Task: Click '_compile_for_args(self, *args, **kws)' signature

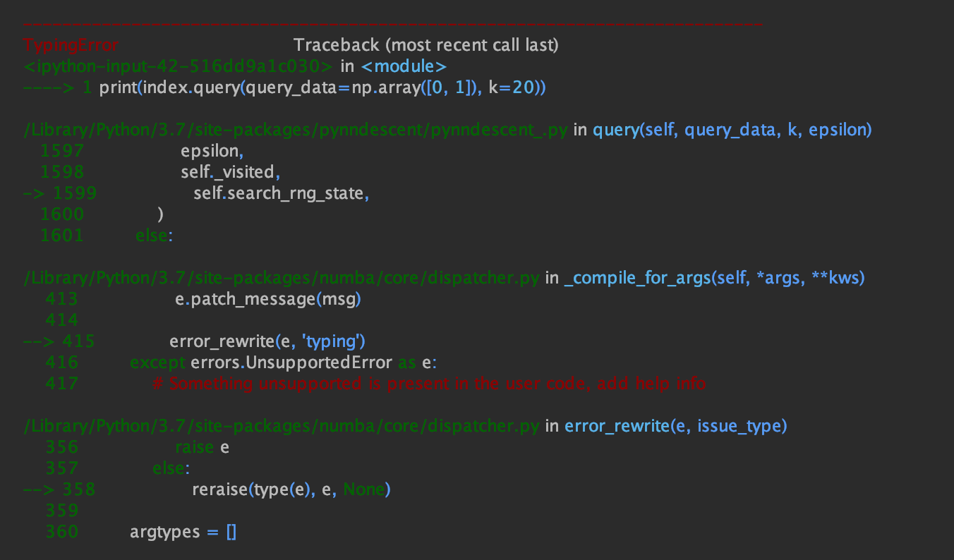Action: click(715, 278)
